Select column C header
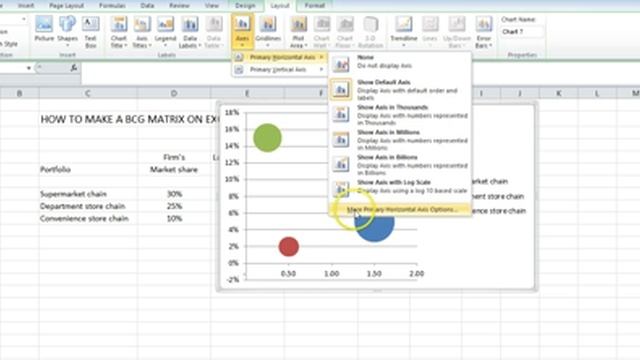The image size is (640, 360). pos(88,93)
